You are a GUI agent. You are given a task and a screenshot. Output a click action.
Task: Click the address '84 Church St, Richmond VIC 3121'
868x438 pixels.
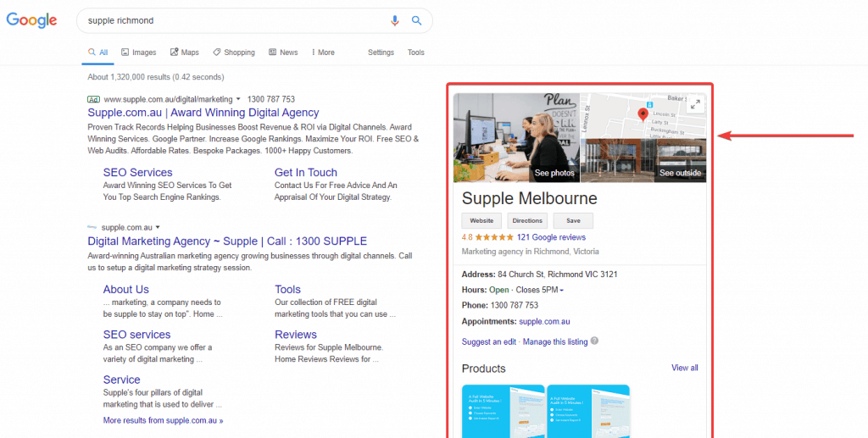[558, 274]
